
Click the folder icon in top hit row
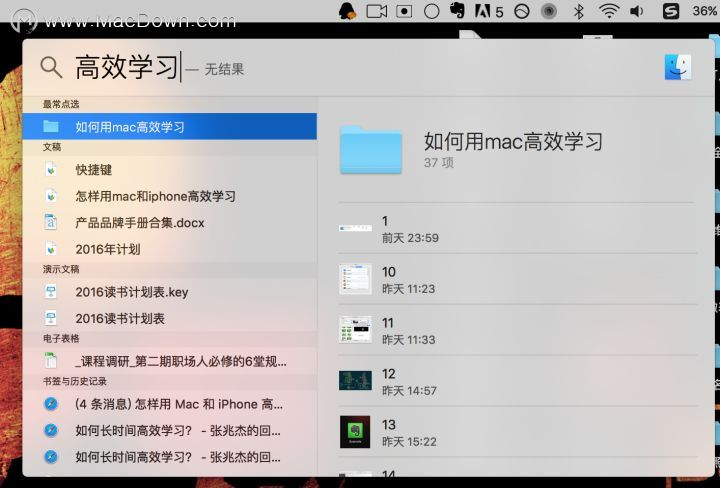click(51, 126)
